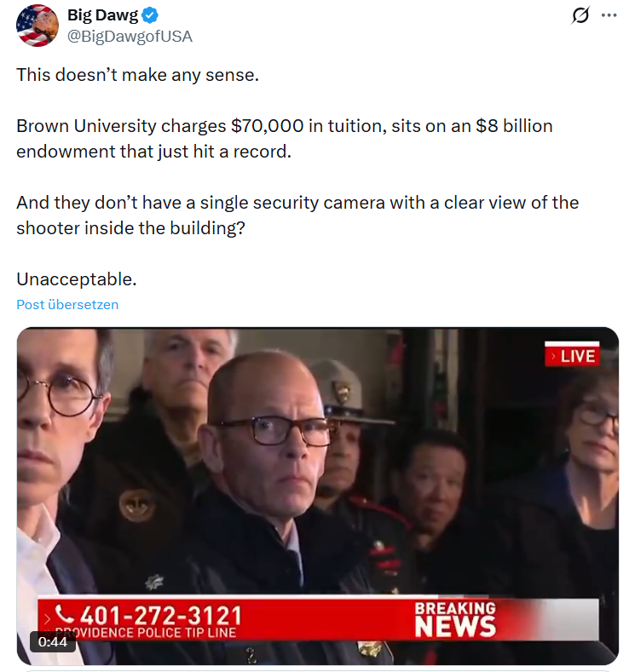Click the blue verified badge
Viewport: 629px width, 672px height.
150,15
